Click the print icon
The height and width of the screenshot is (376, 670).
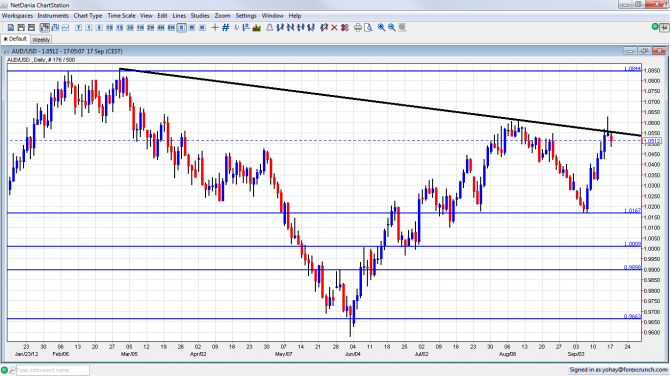tap(358, 27)
